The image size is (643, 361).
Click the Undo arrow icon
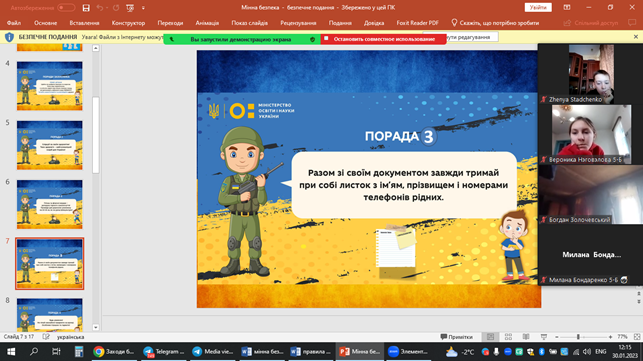(100, 8)
